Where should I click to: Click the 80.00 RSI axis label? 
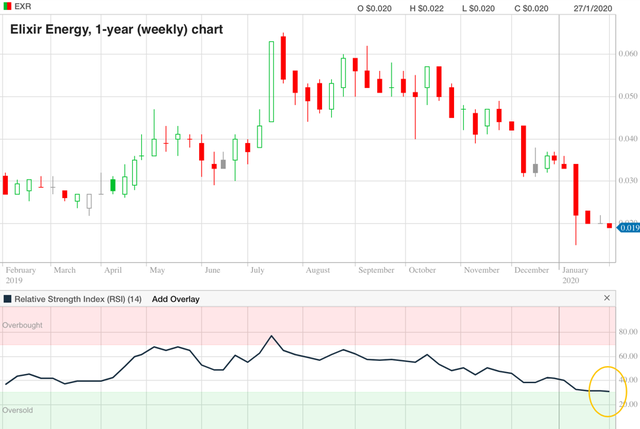point(628,332)
